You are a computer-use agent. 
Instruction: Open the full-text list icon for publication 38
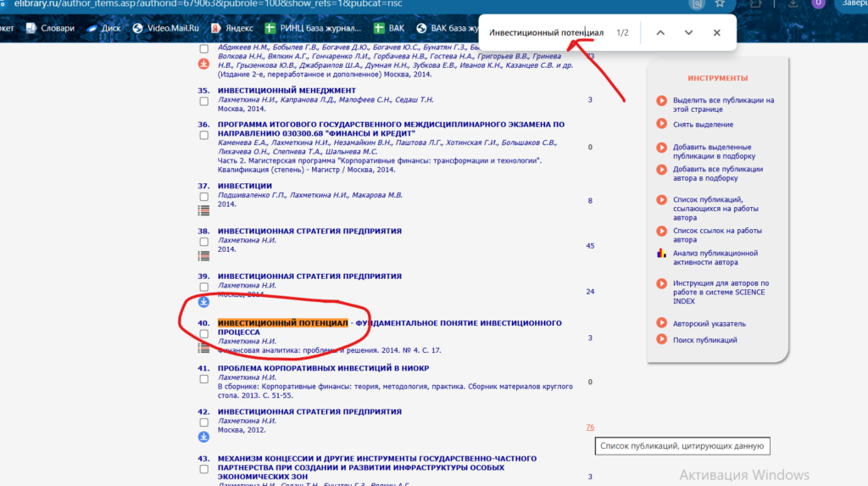point(203,256)
